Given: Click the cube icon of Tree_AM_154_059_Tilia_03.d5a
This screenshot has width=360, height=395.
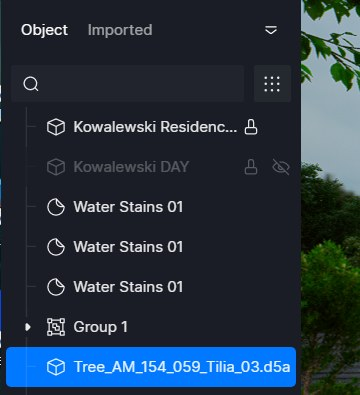Looking at the screenshot, I should click(56, 367).
